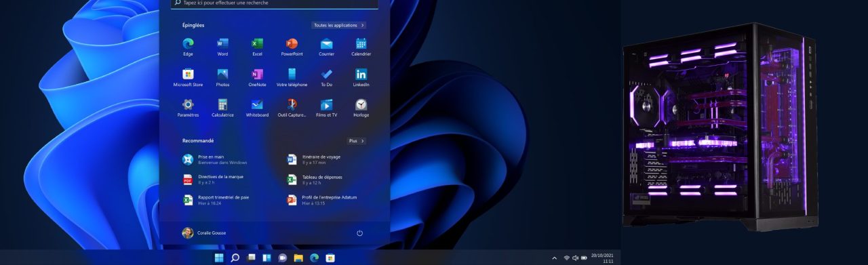Click the Start button on taskbar

click(219, 258)
